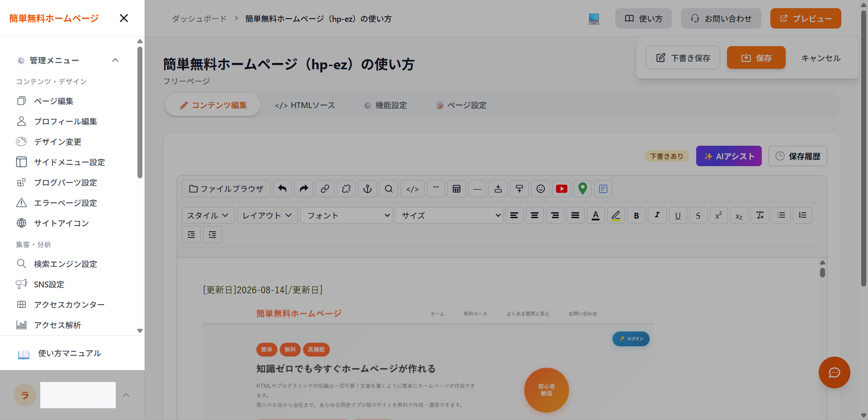The height and width of the screenshot is (420, 868).
Task: Click the ダッシュボード breadcrumb link
Action: pos(199,19)
